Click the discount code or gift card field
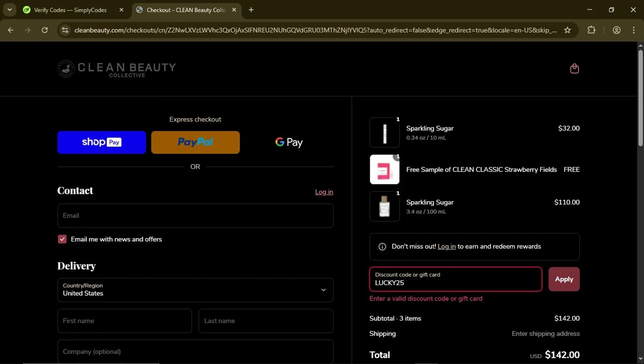This screenshot has height=364, width=644. point(456,279)
